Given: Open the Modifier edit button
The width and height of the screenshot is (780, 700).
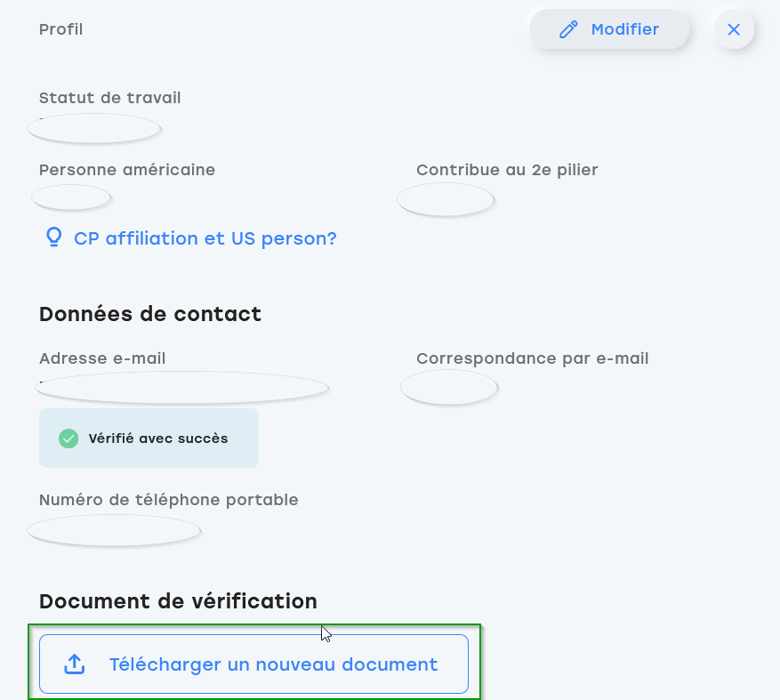Looking at the screenshot, I should 609,29.
